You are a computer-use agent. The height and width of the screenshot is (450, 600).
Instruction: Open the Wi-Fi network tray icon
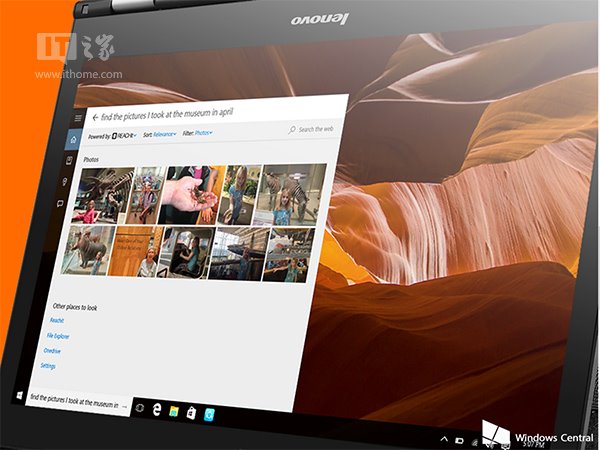click(x=475, y=443)
